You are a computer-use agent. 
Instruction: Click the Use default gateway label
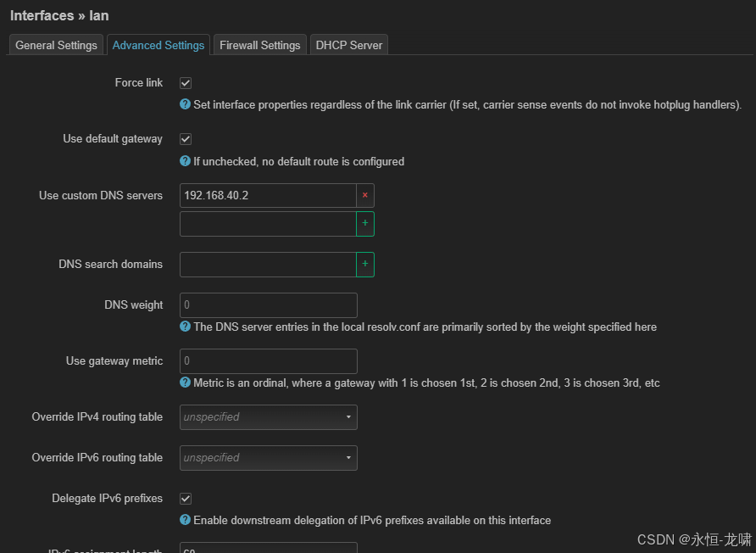(113, 139)
